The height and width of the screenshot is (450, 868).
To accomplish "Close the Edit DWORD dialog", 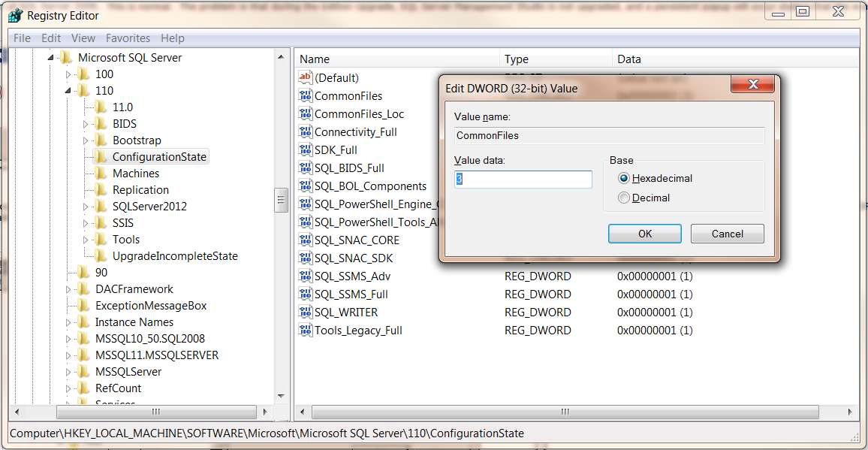I will coord(752,84).
